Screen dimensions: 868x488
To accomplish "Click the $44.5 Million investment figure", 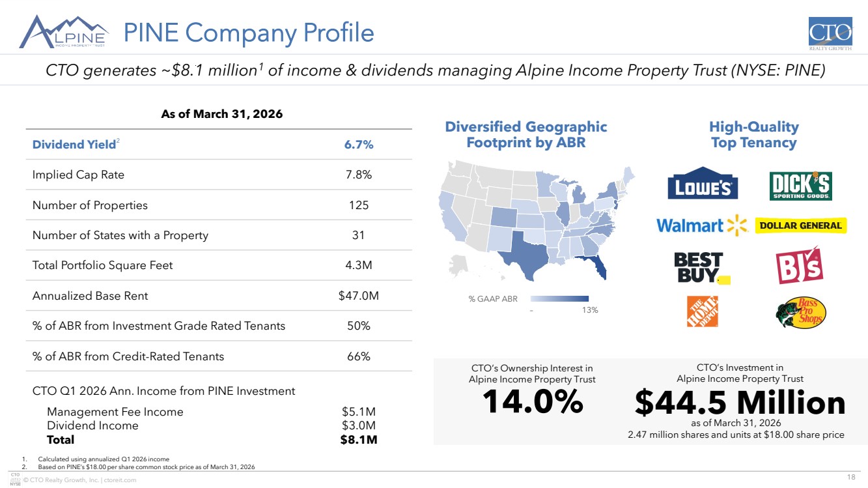I will point(740,403).
